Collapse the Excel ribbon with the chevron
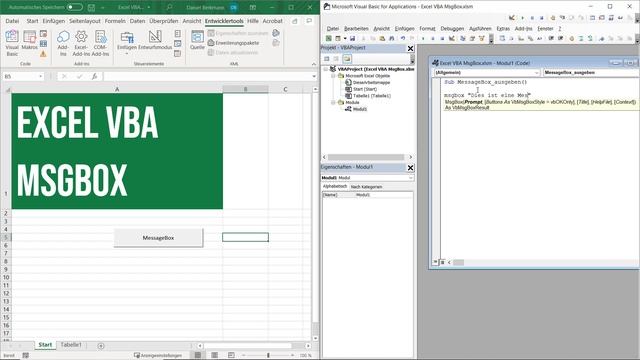Viewport: 640px width, 360px height. [314, 64]
